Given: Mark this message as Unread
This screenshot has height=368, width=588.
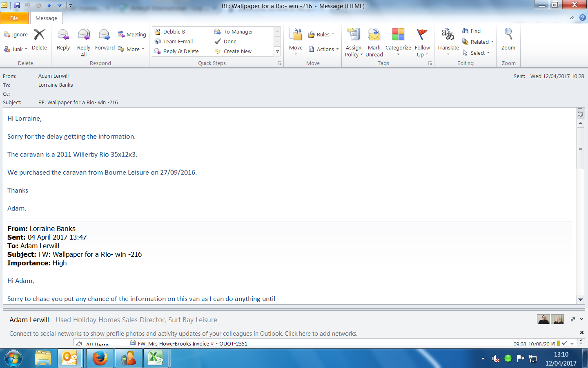Looking at the screenshot, I should pyautogui.click(x=374, y=43).
